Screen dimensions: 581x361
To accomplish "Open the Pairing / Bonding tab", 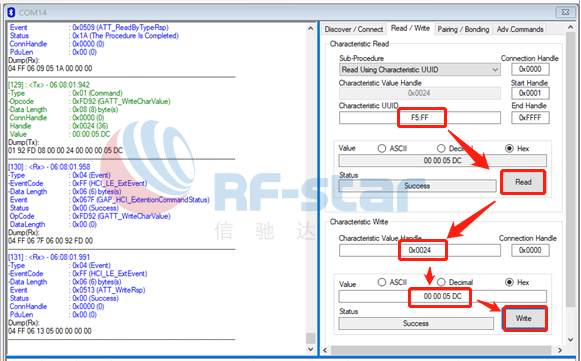I will coord(463,29).
